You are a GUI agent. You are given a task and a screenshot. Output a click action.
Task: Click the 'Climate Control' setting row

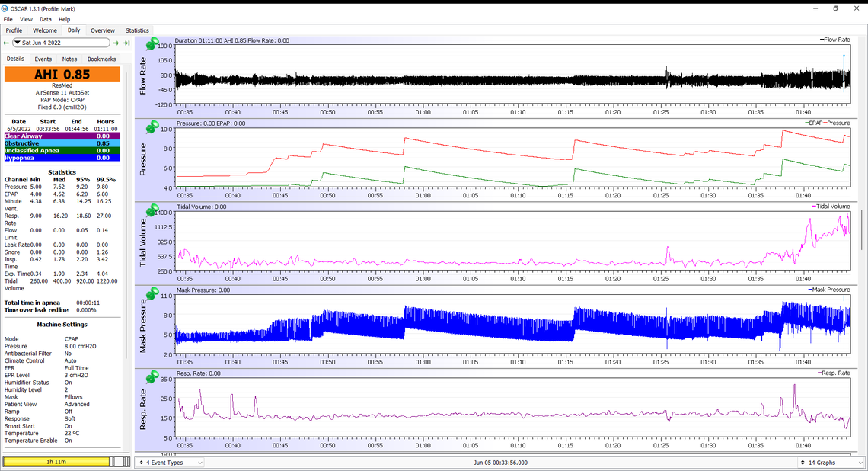(x=62, y=360)
